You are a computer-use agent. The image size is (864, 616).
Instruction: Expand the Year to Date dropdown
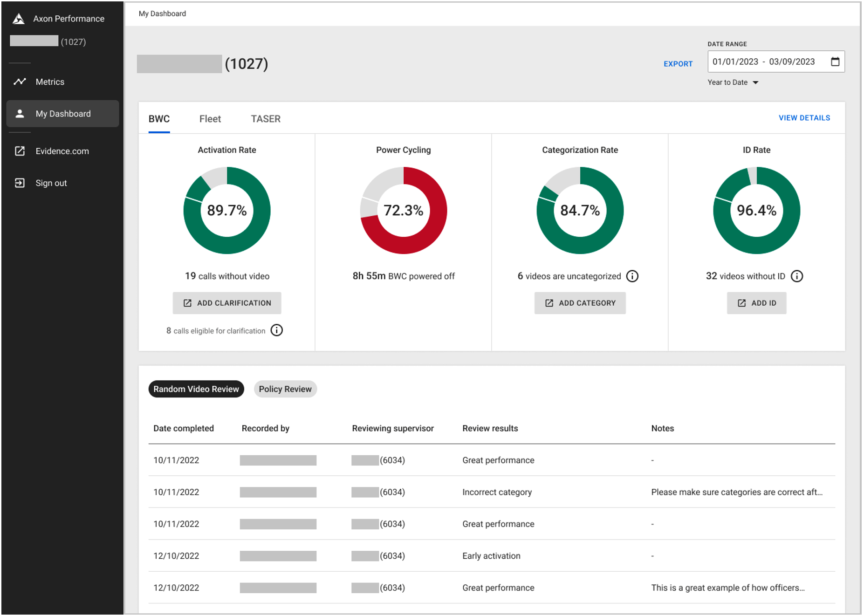[733, 82]
